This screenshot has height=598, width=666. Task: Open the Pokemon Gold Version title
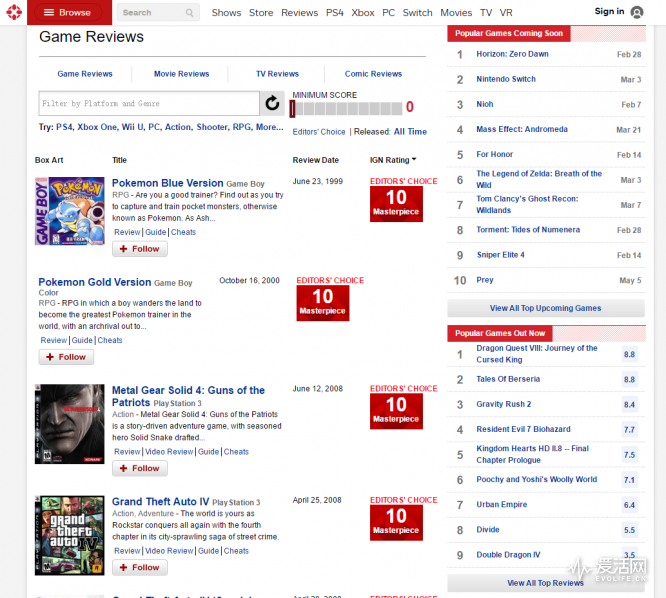(95, 282)
